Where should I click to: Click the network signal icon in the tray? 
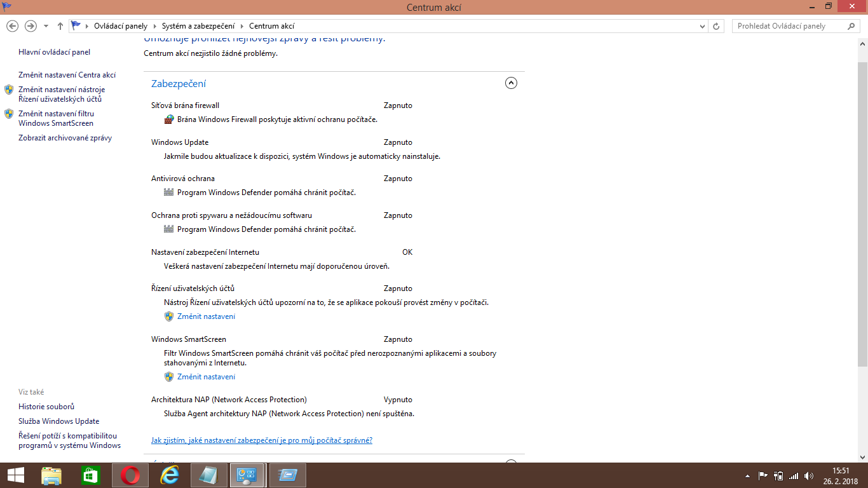click(x=794, y=475)
